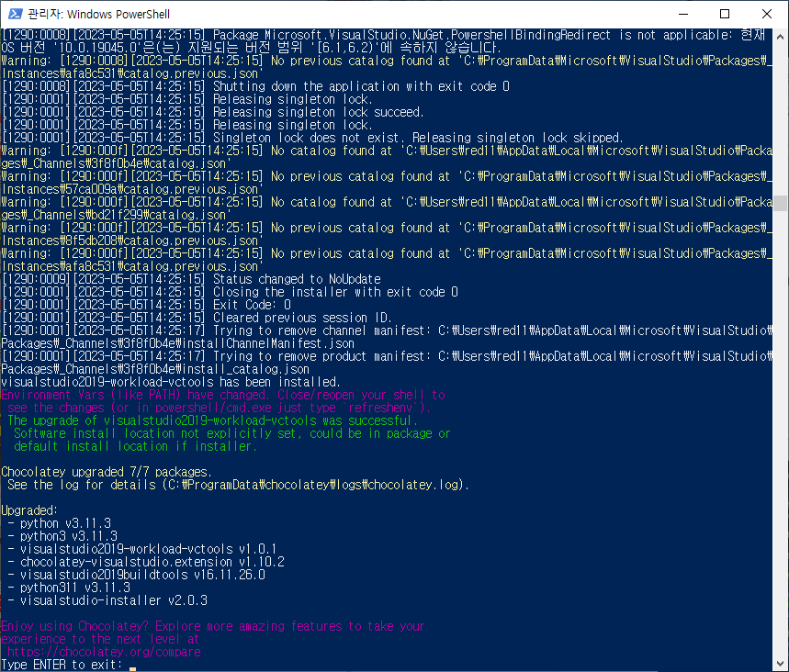Click 'Status changed to NoUpdate' line
The image size is (789, 672).
click(191, 279)
